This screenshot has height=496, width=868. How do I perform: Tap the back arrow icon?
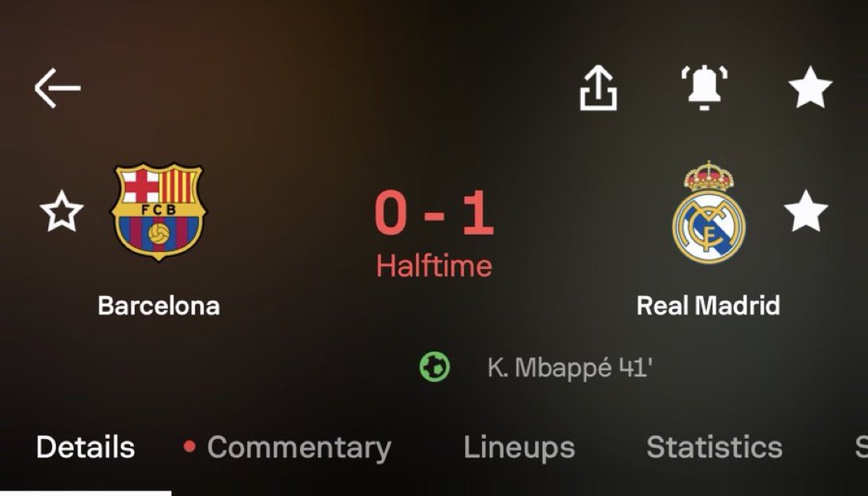[58, 88]
